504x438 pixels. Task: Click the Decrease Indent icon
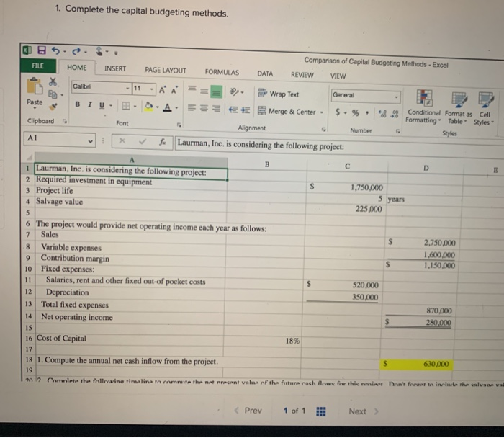[233, 109]
